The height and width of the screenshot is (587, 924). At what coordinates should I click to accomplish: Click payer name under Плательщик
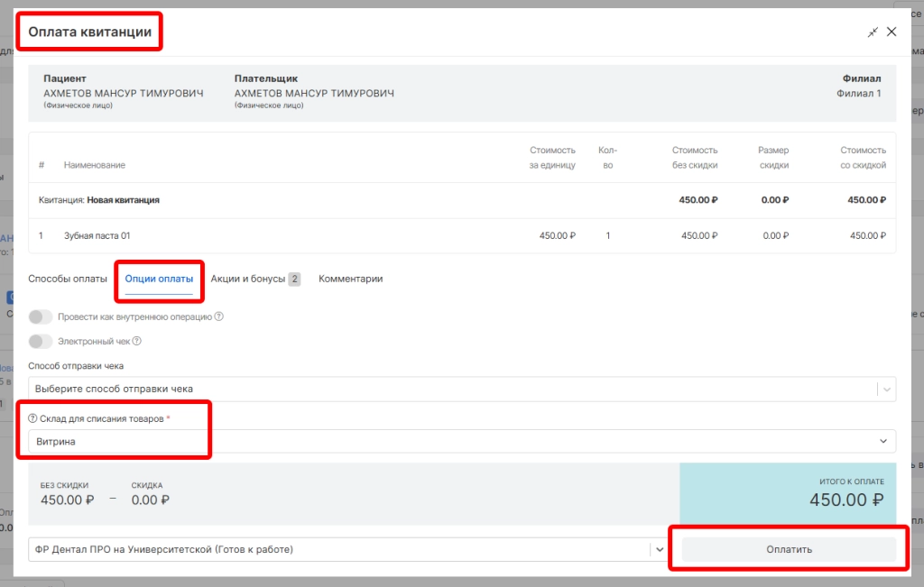coord(314,94)
